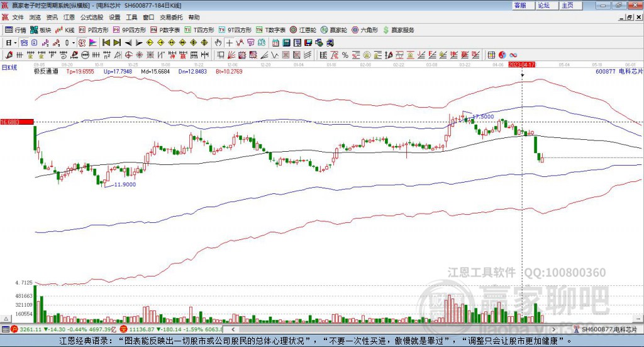Image resolution: width=644 pixels, height=347 pixels.
Task: Click the grid table icon
Action: 491,55
